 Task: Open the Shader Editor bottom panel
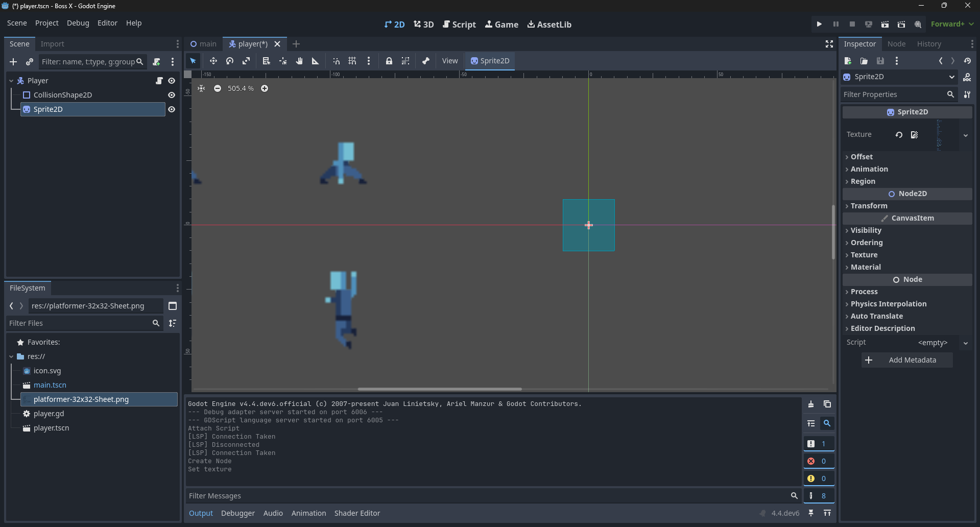click(x=357, y=513)
